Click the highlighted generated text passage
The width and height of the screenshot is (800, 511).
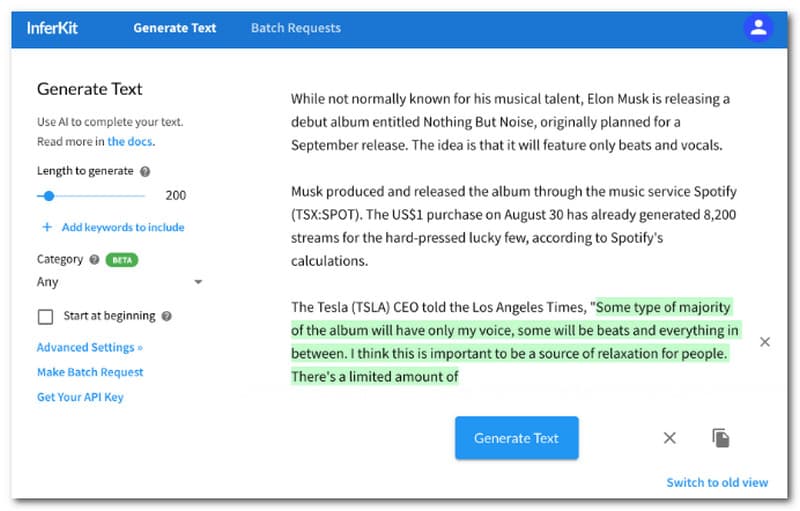click(x=514, y=342)
